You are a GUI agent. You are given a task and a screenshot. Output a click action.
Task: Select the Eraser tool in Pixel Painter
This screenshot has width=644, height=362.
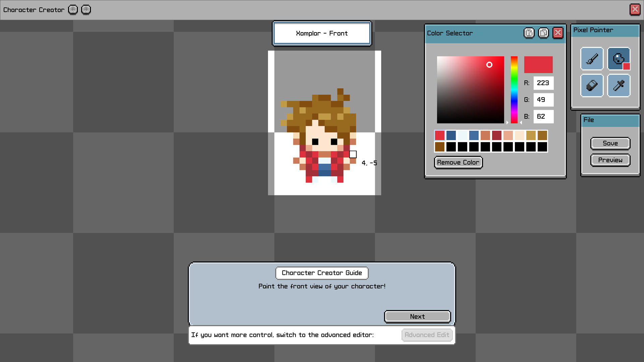click(x=592, y=85)
